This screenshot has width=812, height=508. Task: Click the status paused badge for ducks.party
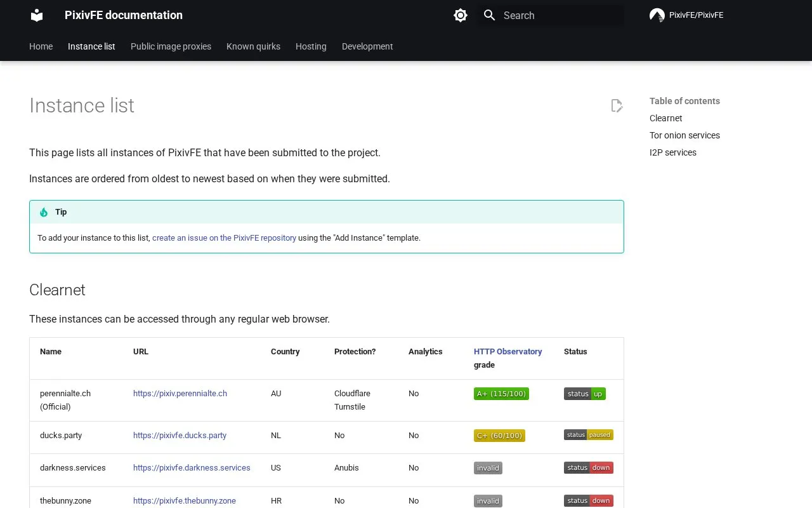click(x=589, y=435)
